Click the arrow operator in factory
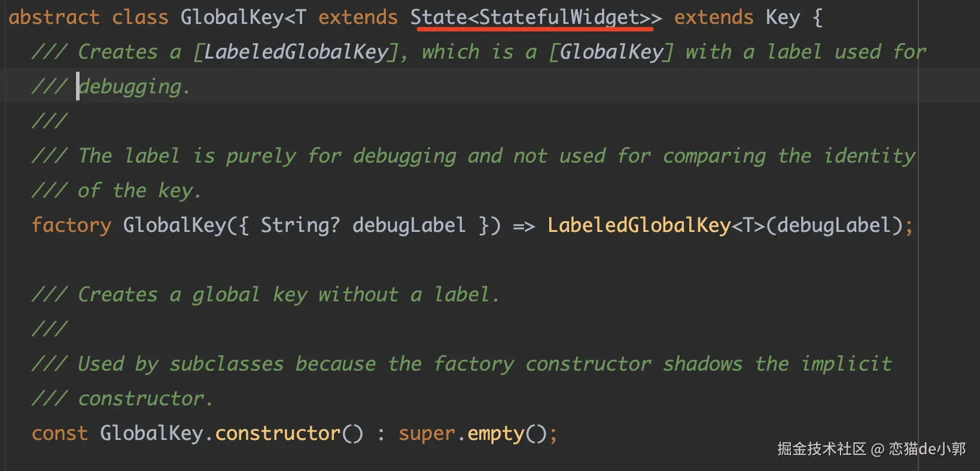 pos(524,226)
